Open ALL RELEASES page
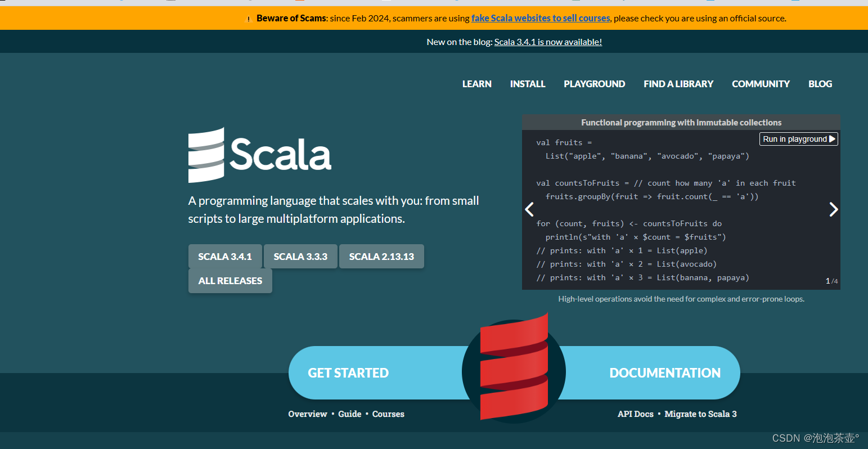The height and width of the screenshot is (449, 868). 230,281
